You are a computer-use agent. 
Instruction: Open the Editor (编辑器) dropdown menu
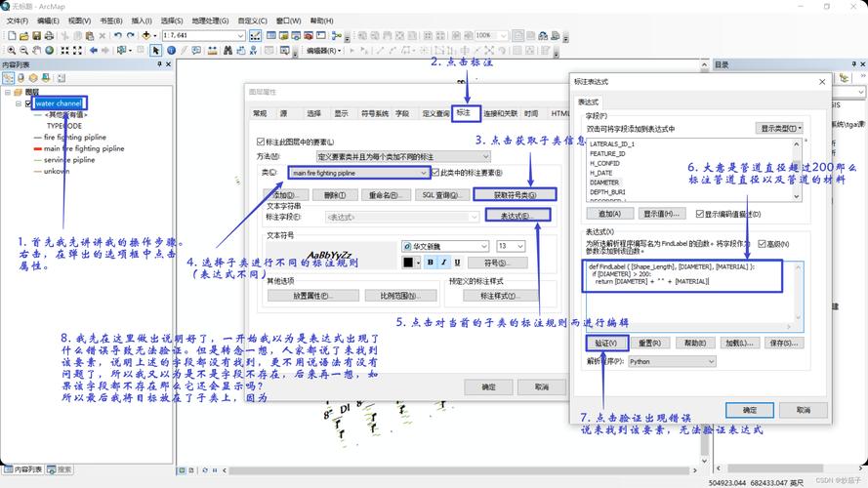[x=323, y=51]
